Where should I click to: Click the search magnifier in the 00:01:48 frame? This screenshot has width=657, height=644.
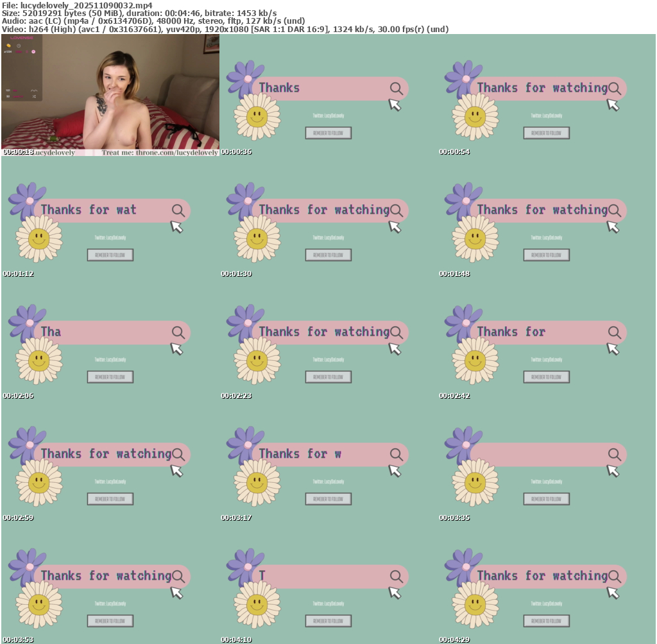(615, 210)
